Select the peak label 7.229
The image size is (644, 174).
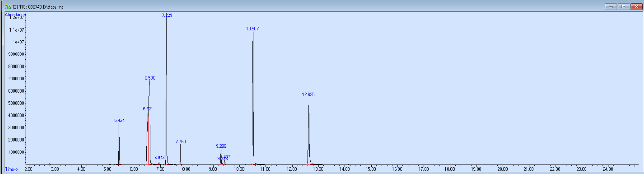tap(167, 15)
